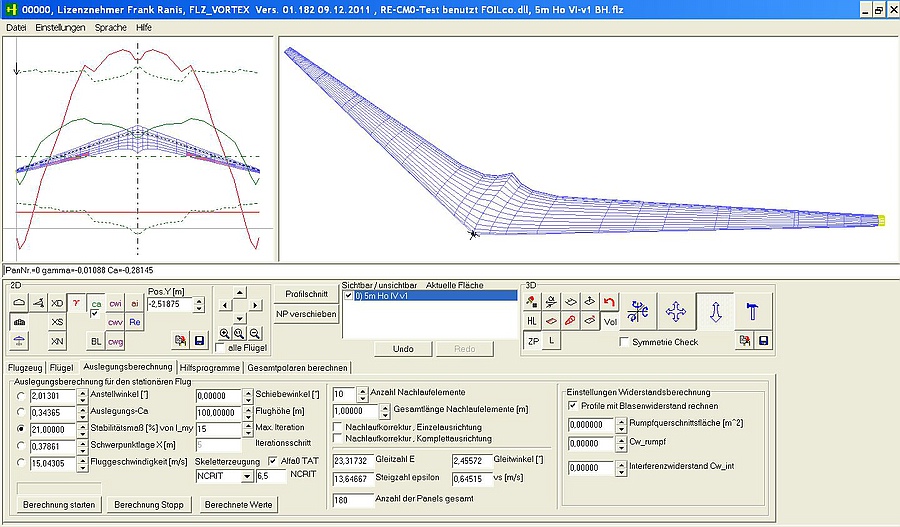Screen dimensions: 900x527
Task: Click the red undo arrow in 3D panel
Action: click(610, 301)
